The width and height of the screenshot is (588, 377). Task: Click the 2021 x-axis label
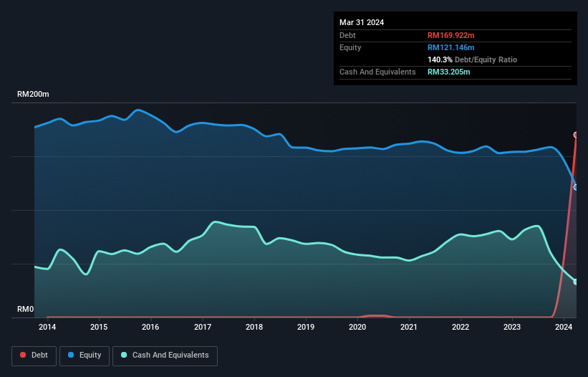pos(409,327)
